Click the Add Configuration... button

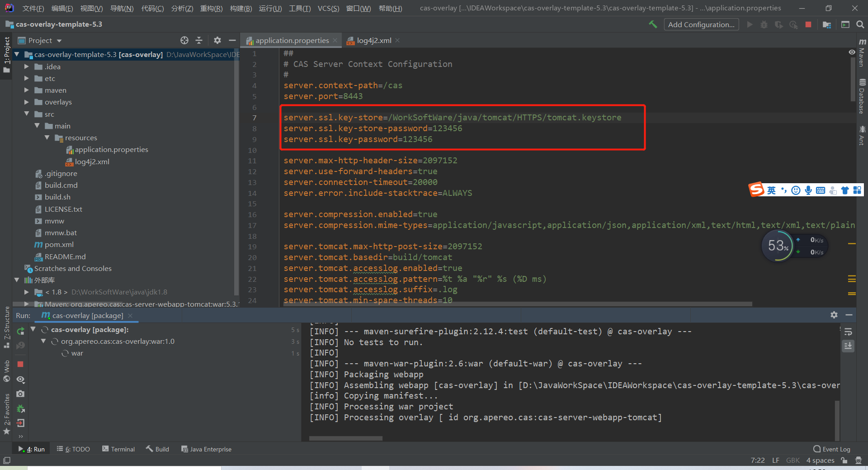(701, 24)
